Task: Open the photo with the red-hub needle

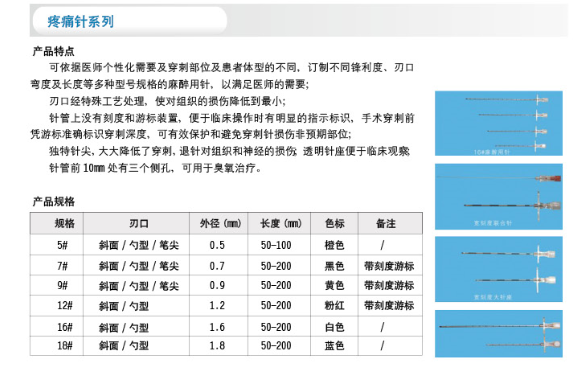Action: point(499,197)
